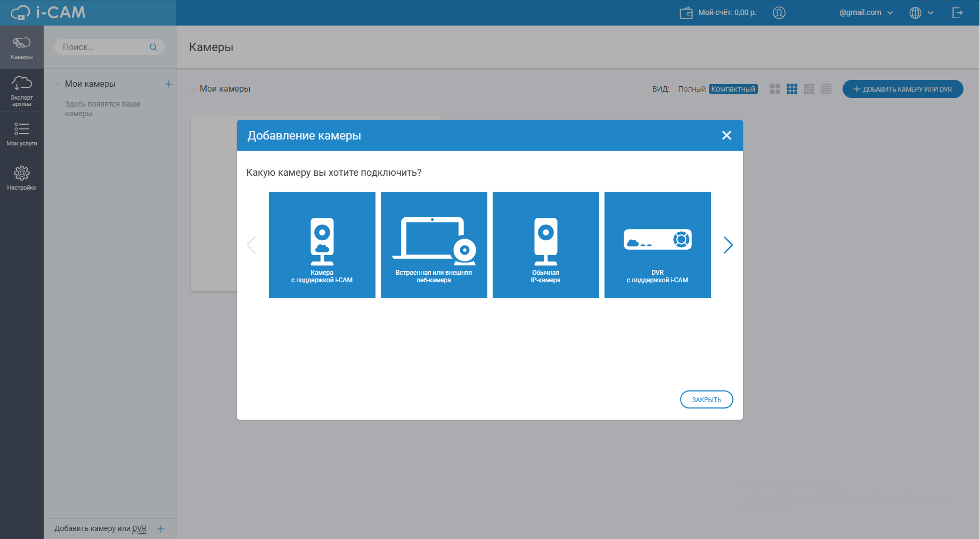Click the Добавить камеру или DVR link
Viewport: 980px width, 539px height.
[100, 529]
